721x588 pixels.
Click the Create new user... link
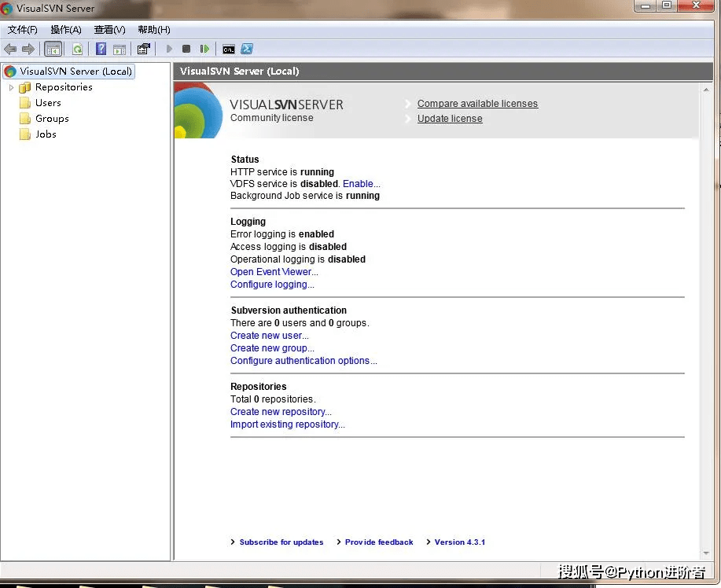[270, 336]
